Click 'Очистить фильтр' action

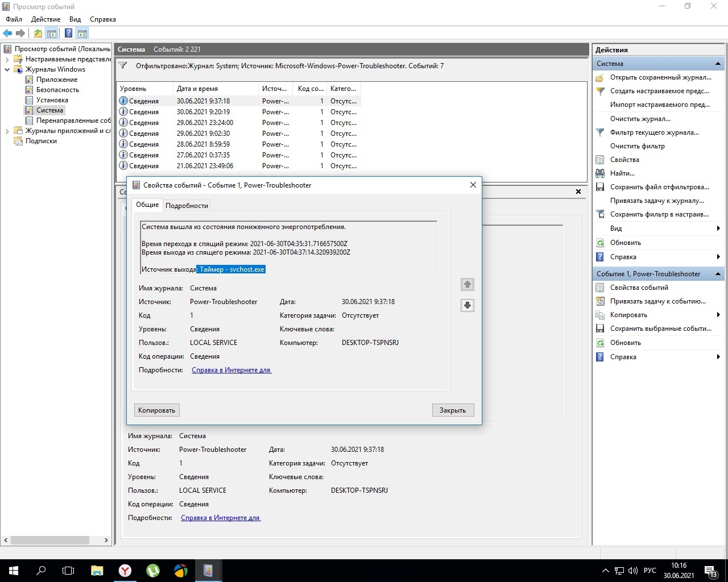[637, 146]
